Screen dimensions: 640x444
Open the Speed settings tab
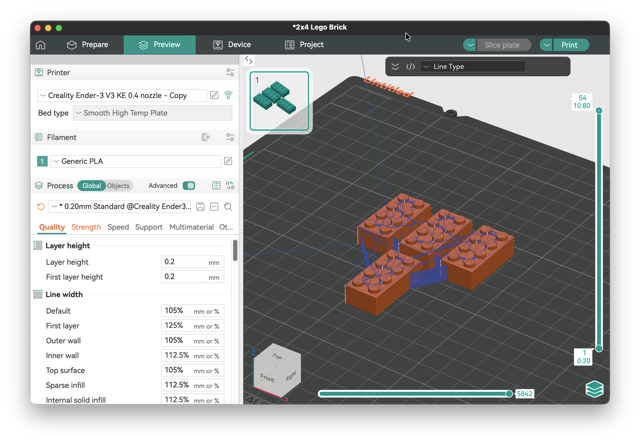tap(118, 227)
